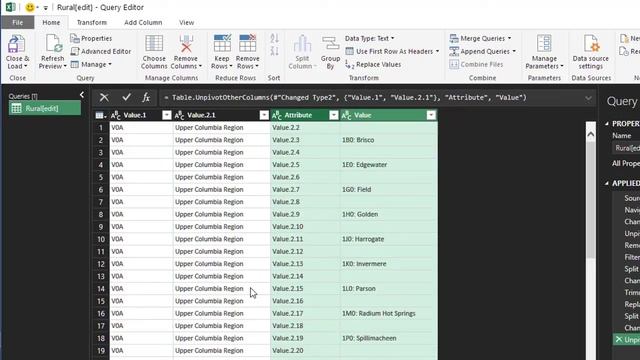Click Merge Queries
This screenshot has height=360, width=640.
(480, 38)
